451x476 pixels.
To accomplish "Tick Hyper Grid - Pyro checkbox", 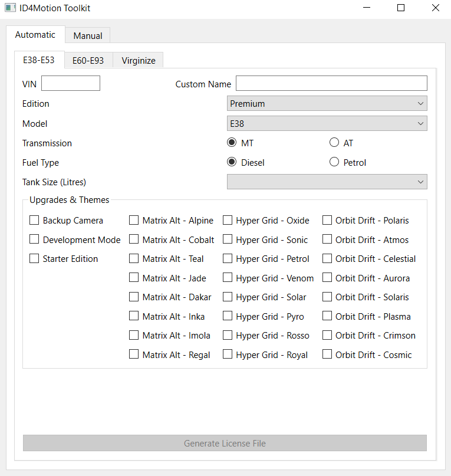I will click(x=228, y=316).
